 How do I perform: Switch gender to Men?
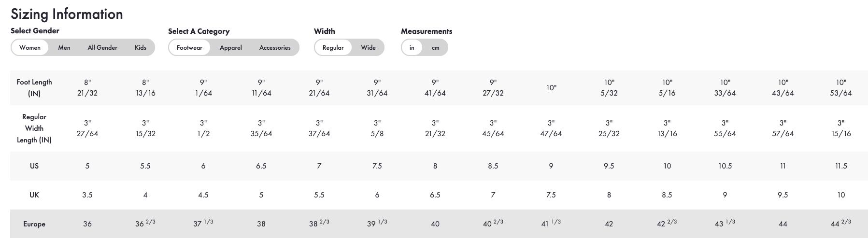pos(64,47)
